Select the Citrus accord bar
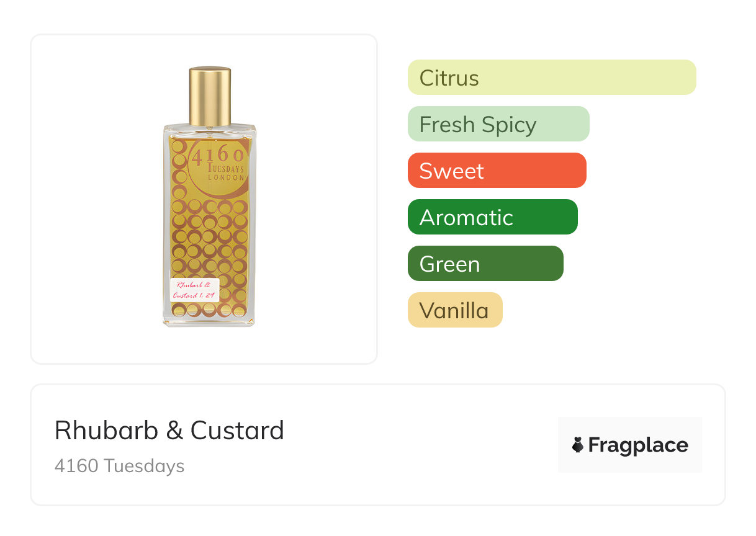756x536 pixels. pos(551,78)
